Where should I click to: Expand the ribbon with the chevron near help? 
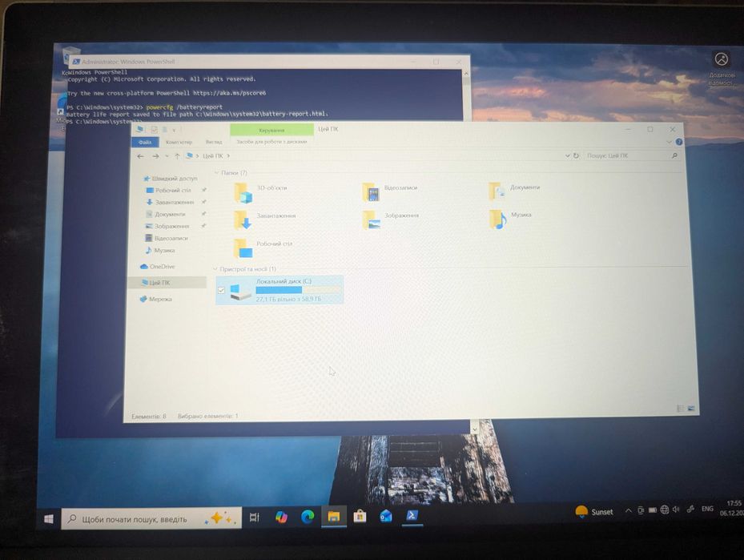click(x=669, y=142)
